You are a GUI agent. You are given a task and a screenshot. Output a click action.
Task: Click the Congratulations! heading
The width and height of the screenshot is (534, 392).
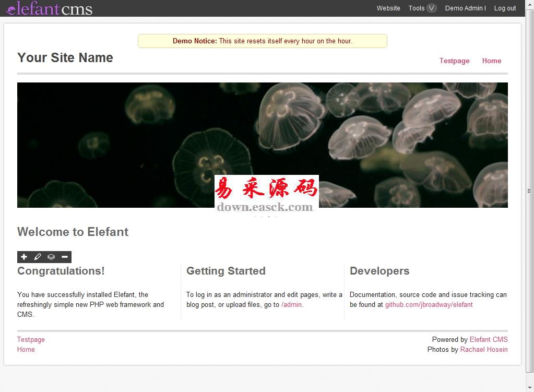pos(61,271)
